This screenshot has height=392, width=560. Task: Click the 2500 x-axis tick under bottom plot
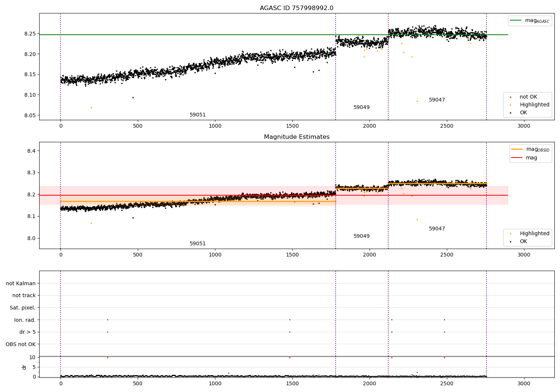(447, 384)
